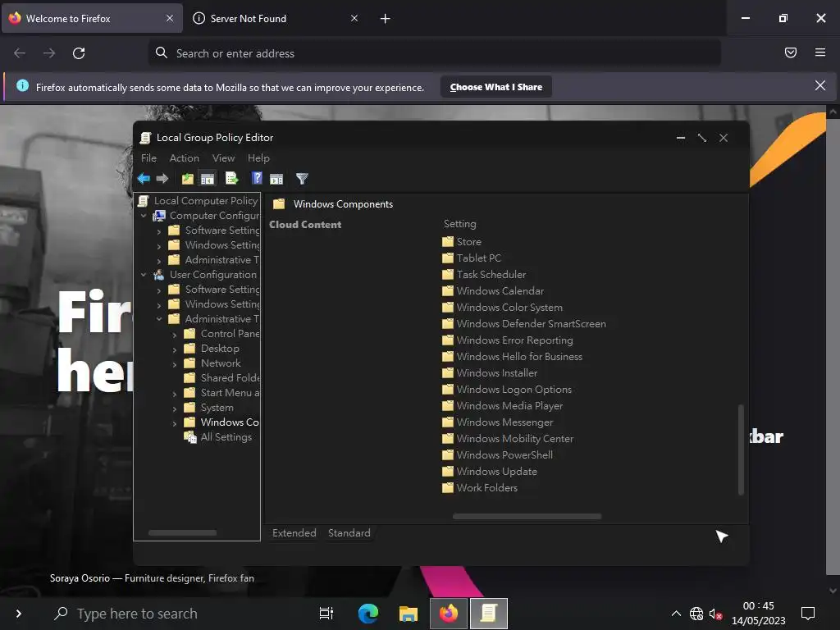This screenshot has width=840, height=630.
Task: Open the Help icon in policy toolbar
Action: pos(257,178)
